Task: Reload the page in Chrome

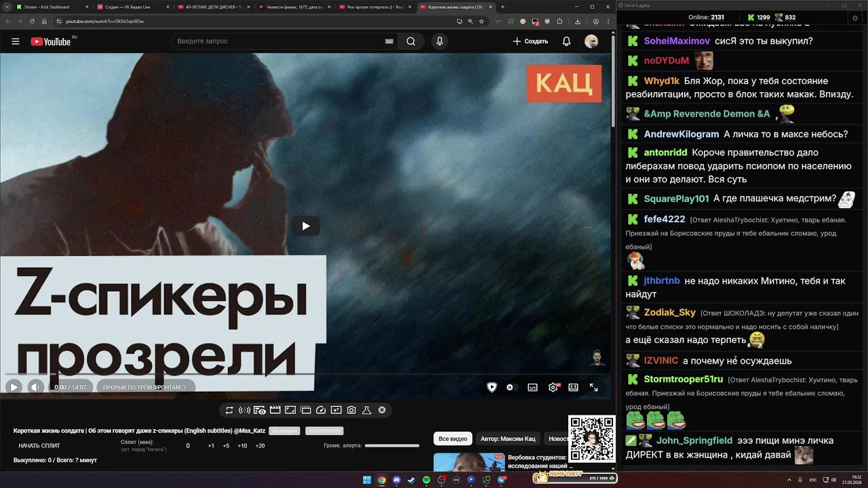Action: (x=32, y=21)
